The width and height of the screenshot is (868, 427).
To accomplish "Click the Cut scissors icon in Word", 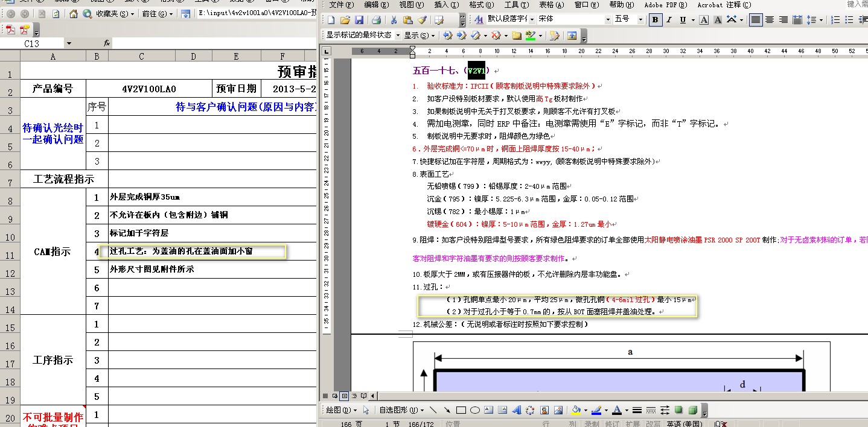I will pyautogui.click(x=394, y=20).
